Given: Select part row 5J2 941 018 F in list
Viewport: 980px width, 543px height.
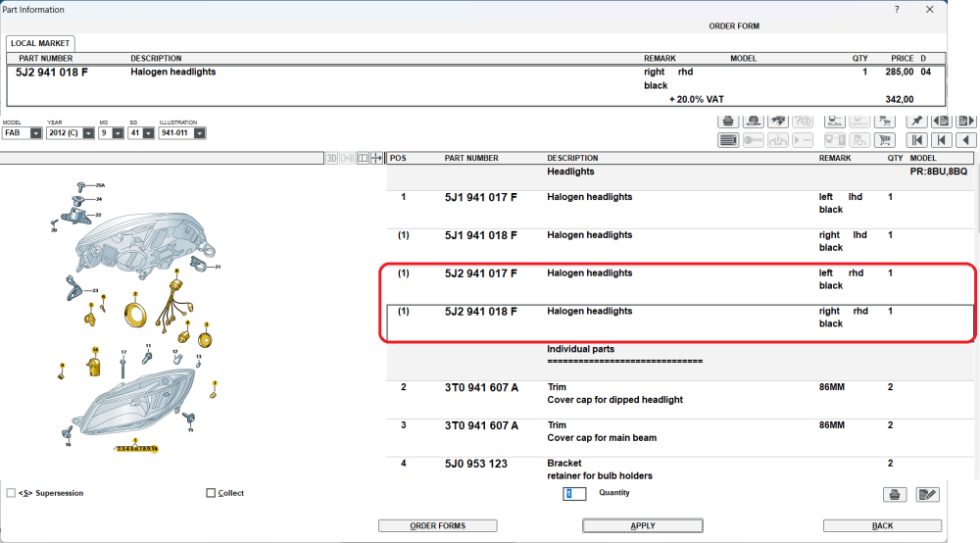Looking at the screenshot, I should 680,323.
